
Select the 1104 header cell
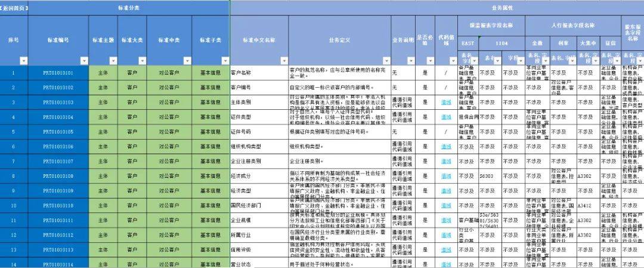click(502, 43)
